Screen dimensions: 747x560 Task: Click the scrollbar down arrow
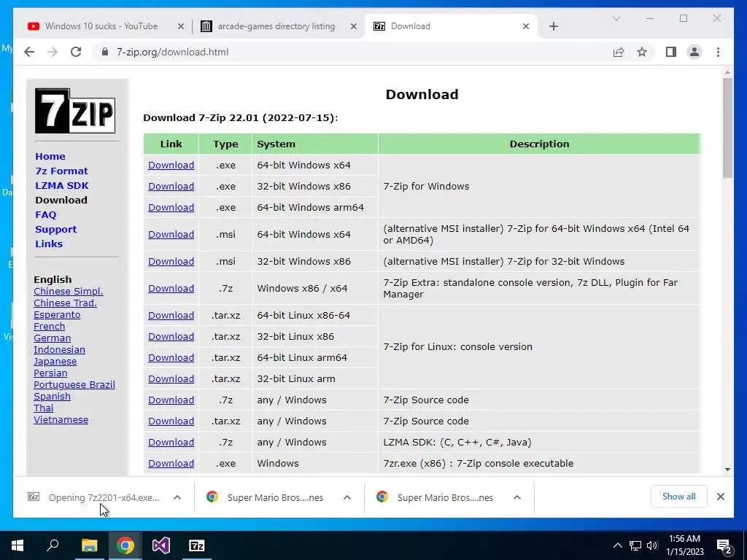point(727,469)
